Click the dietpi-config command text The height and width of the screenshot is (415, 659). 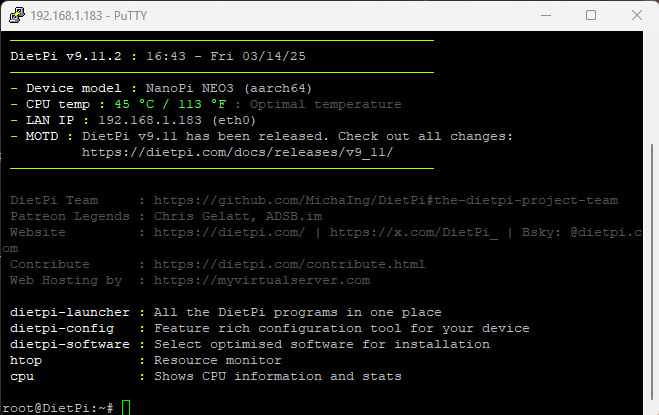coord(62,328)
